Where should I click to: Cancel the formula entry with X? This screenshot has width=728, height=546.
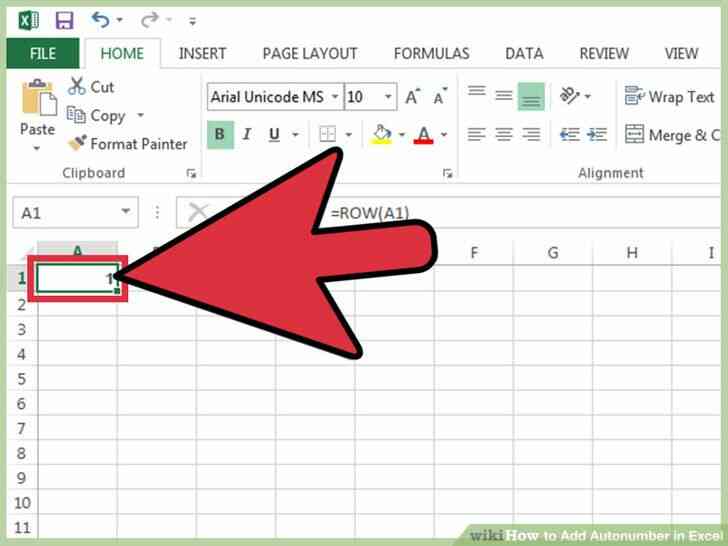[198, 213]
